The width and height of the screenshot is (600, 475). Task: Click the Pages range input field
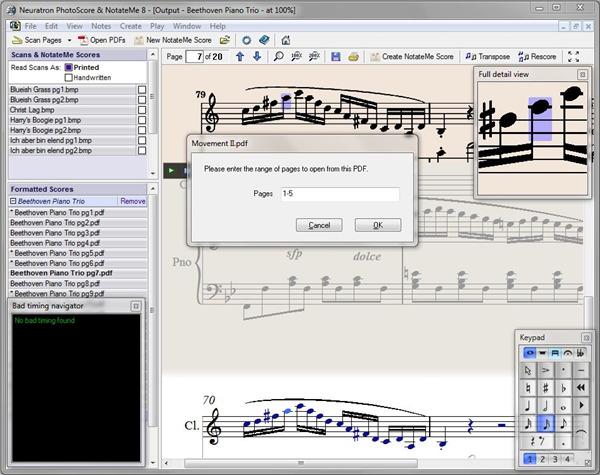(x=339, y=194)
